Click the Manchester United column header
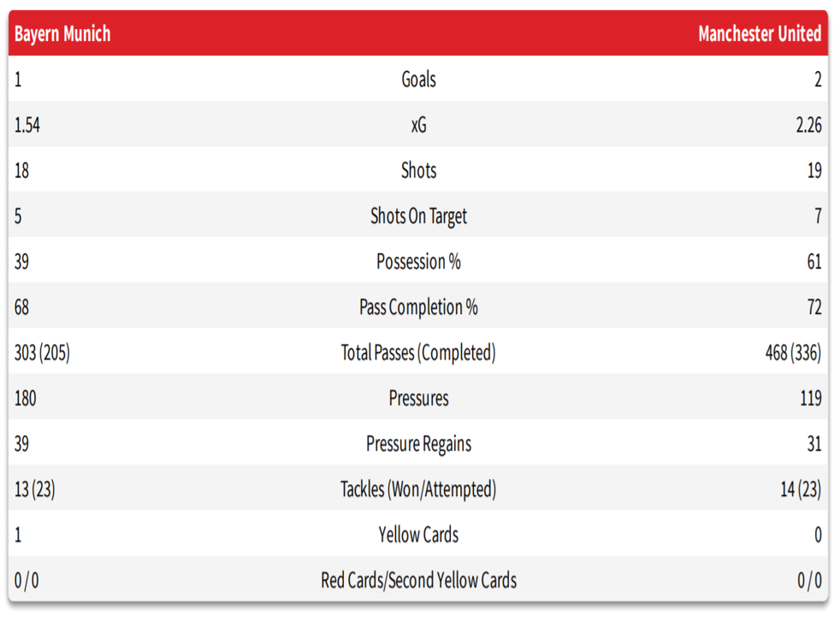 tap(759, 34)
